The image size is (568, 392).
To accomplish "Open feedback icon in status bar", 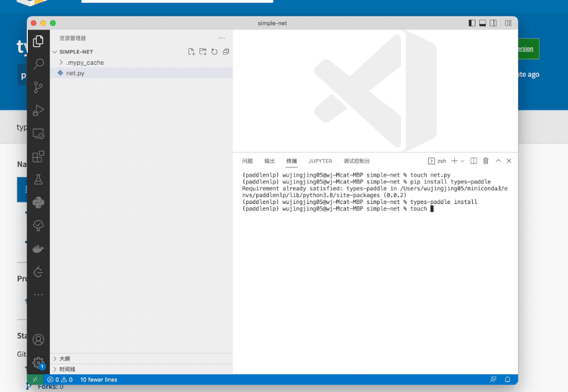I will pos(493,380).
